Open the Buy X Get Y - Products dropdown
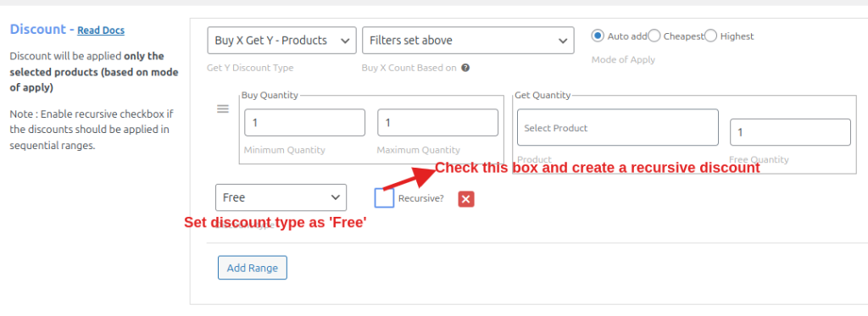868x316 pixels. (281, 41)
